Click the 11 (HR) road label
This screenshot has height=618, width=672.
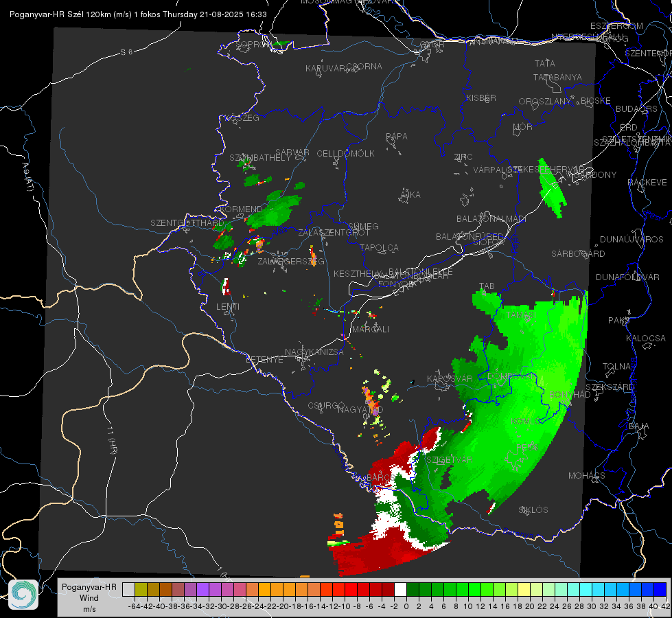[111, 440]
